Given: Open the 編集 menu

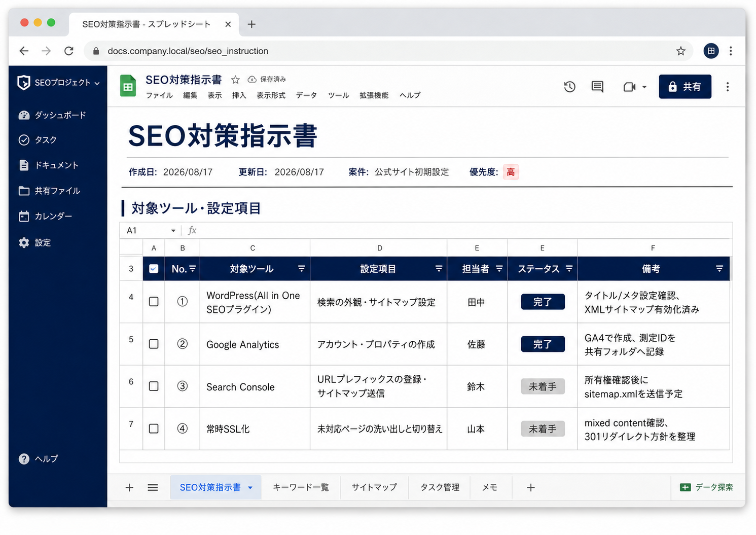Looking at the screenshot, I should click(190, 95).
